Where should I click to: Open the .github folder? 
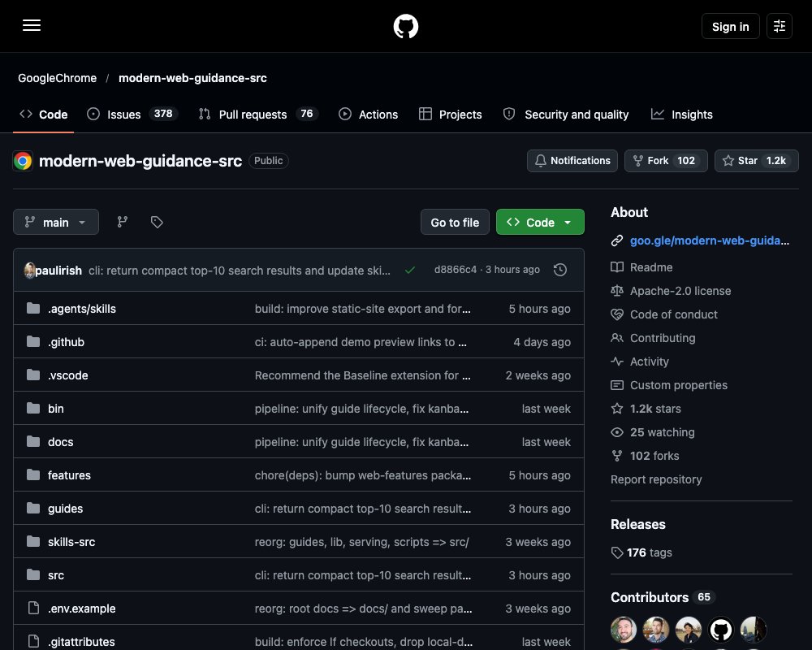(67, 342)
